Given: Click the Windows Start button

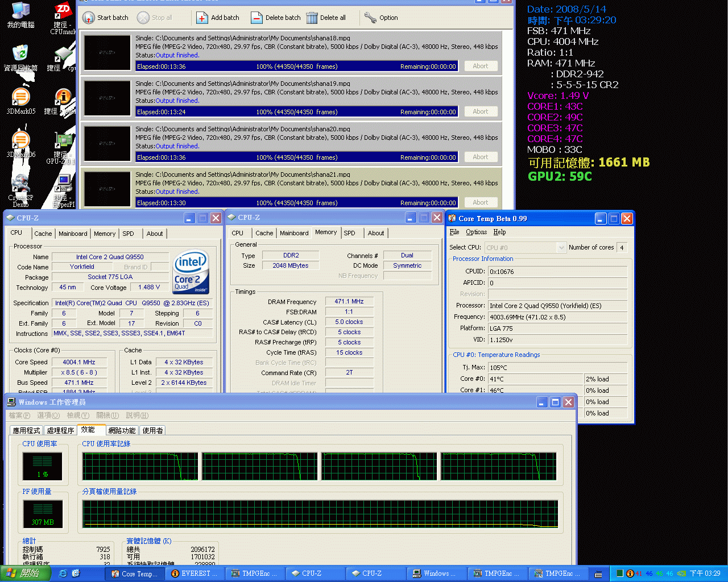Looking at the screenshot, I should tap(25, 573).
